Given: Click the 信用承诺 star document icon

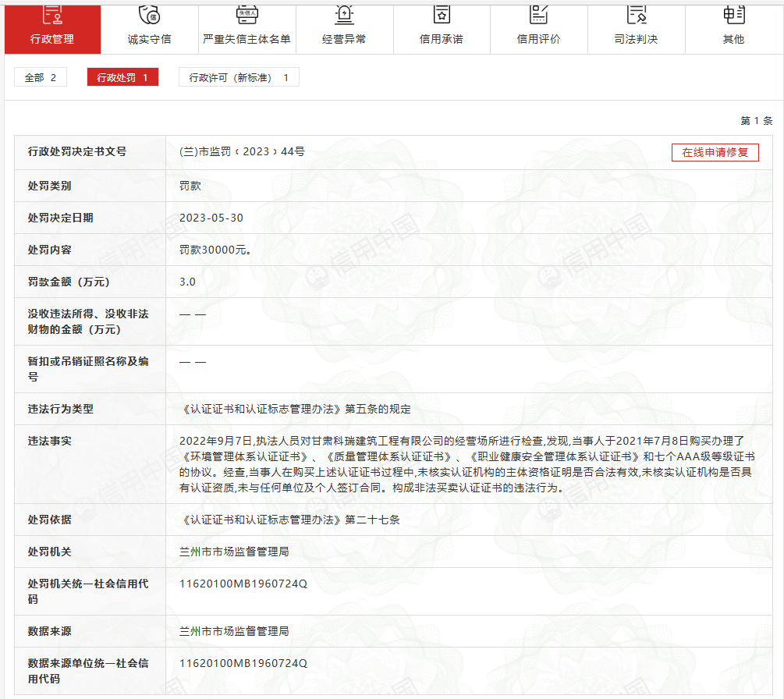Looking at the screenshot, I should pyautogui.click(x=442, y=15).
